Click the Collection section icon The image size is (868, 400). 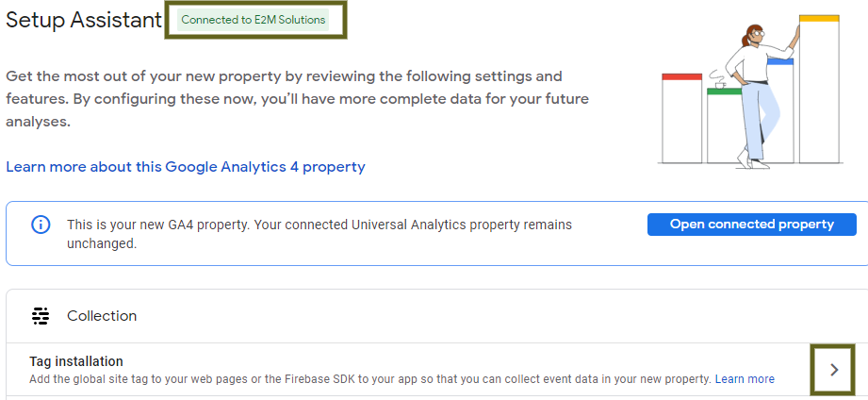coord(41,316)
